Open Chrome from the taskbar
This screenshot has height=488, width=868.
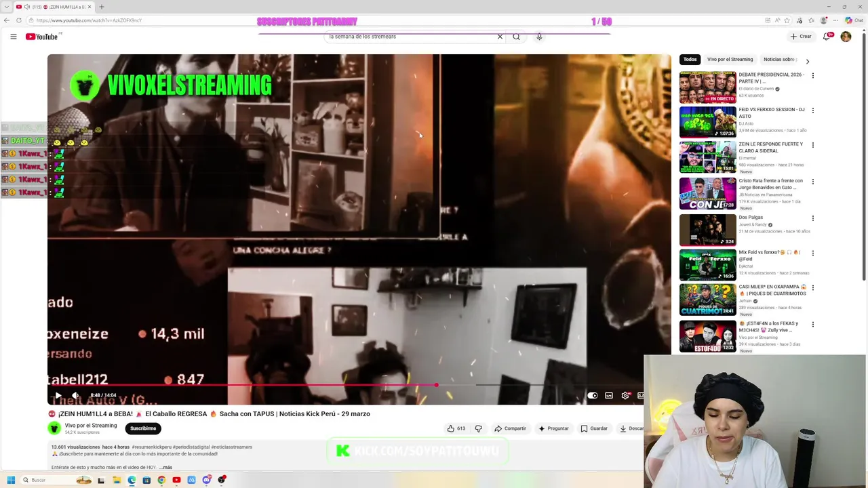pos(161,480)
